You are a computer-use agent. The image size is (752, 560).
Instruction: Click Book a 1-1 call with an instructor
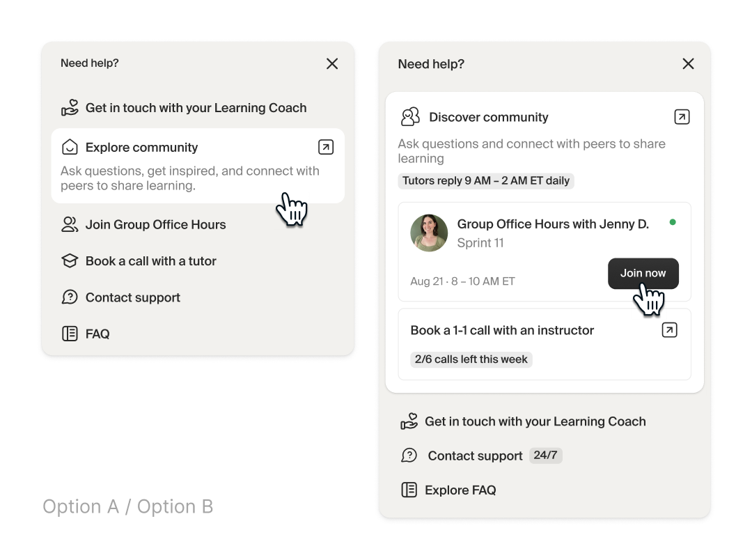point(501,329)
